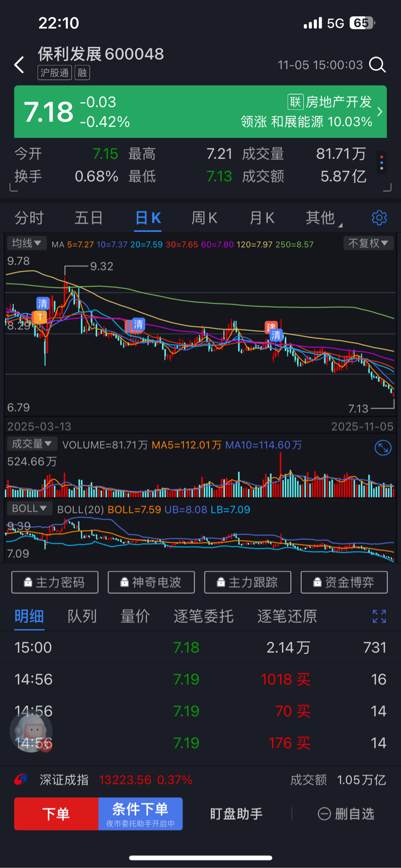Screen dimensions: 401x868
Task: Tap the 融 margin tag badge
Action: tap(82, 73)
